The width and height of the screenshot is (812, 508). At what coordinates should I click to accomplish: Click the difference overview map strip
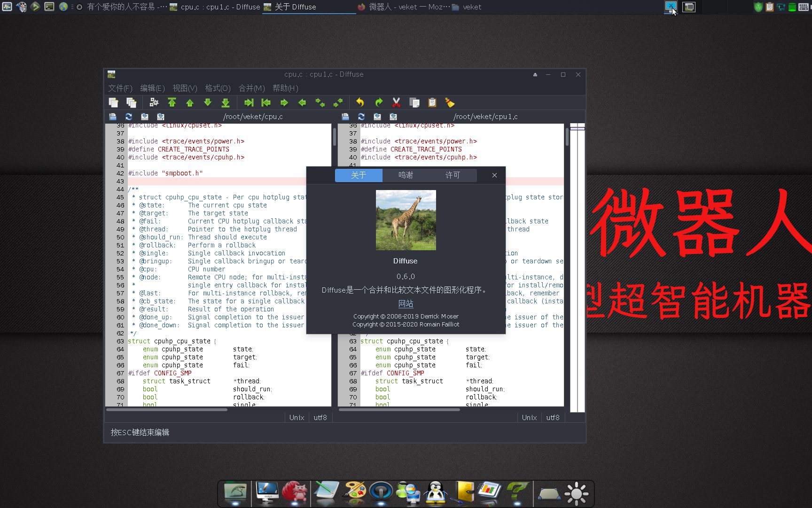point(578,268)
